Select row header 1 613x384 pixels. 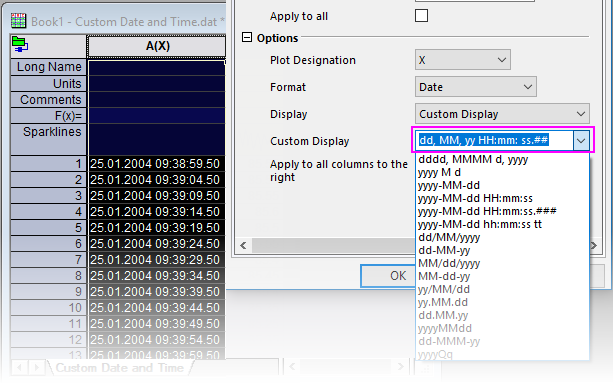pyautogui.click(x=48, y=163)
